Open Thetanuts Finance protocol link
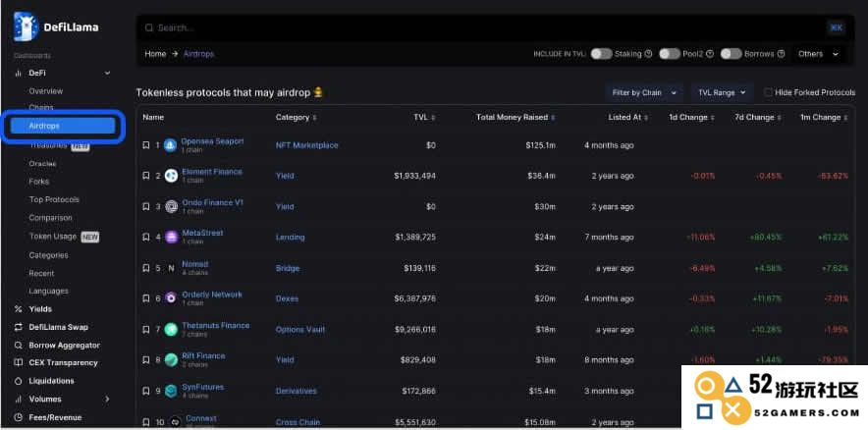The width and height of the screenshot is (868, 430). (x=216, y=325)
